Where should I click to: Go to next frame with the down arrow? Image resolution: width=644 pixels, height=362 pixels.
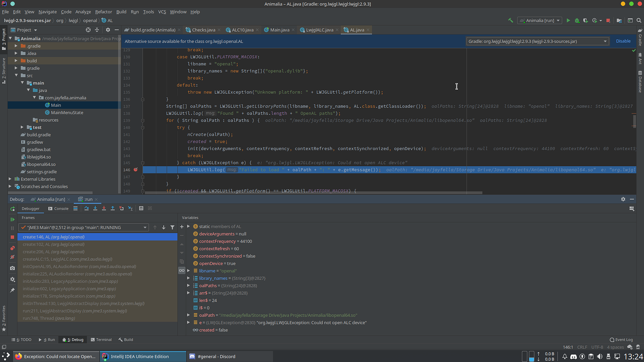(x=163, y=228)
